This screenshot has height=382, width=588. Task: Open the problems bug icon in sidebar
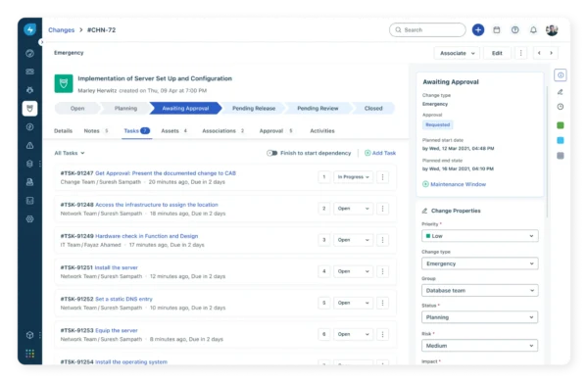coord(30,90)
